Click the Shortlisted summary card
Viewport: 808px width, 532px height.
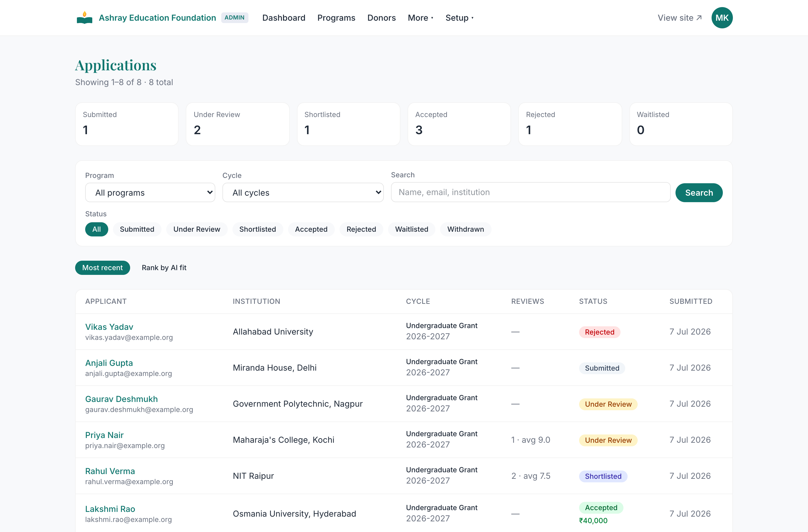[348, 124]
